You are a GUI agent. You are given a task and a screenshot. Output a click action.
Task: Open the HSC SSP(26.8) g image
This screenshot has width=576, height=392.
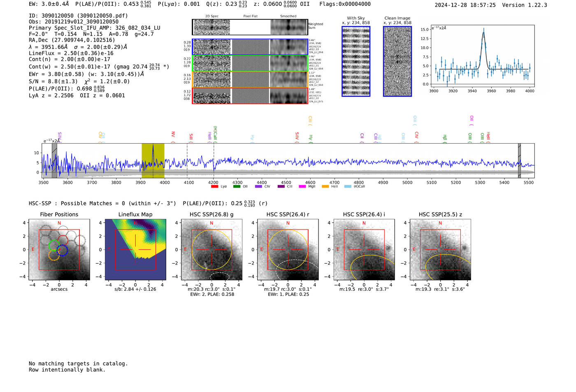tap(211, 250)
